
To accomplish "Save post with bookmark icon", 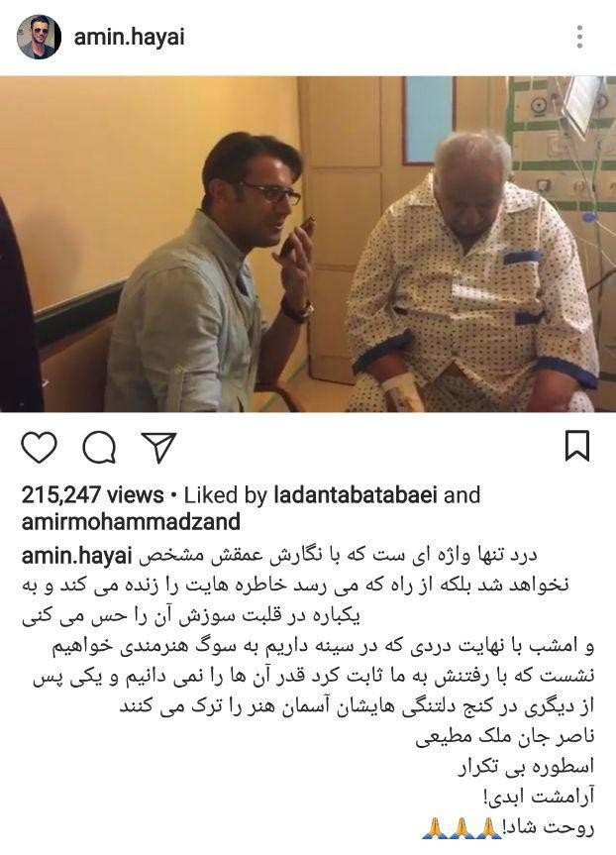I will pyautogui.click(x=577, y=446).
